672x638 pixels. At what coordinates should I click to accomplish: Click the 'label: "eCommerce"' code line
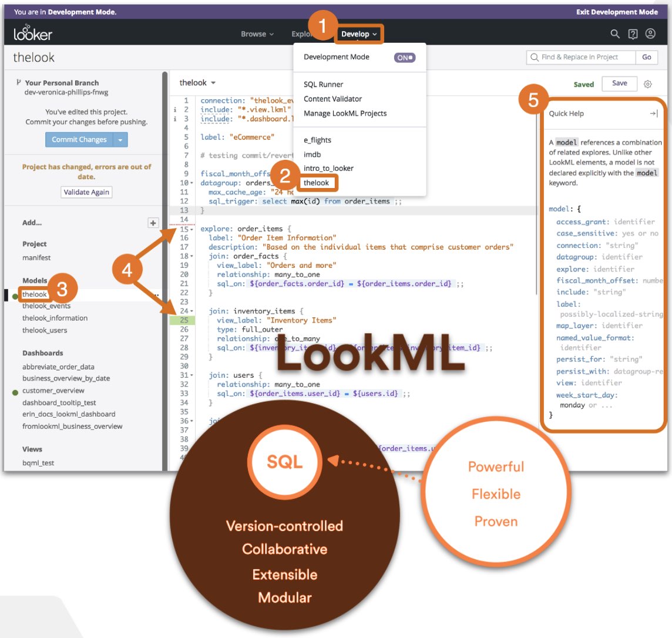click(x=237, y=137)
